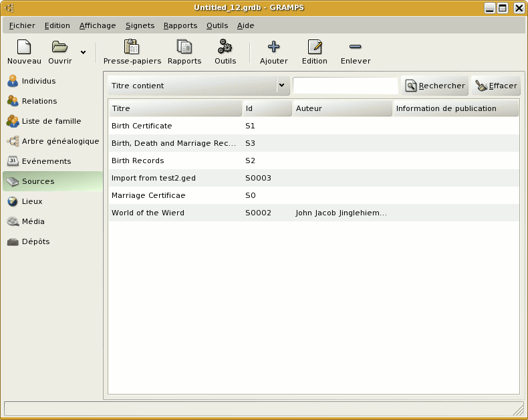Expand the Ouvrir recent files arrow

click(83, 51)
